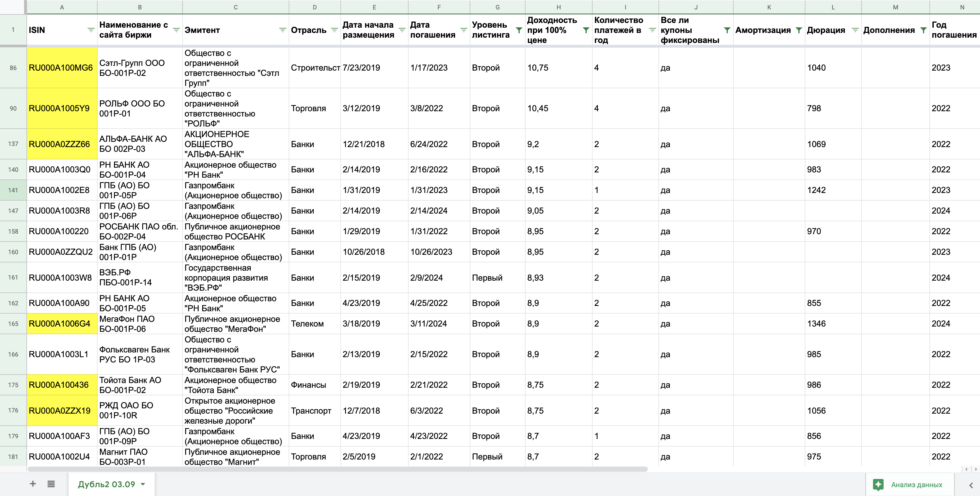Open the all sheets list icon
This screenshot has height=496, width=980.
pyautogui.click(x=51, y=484)
